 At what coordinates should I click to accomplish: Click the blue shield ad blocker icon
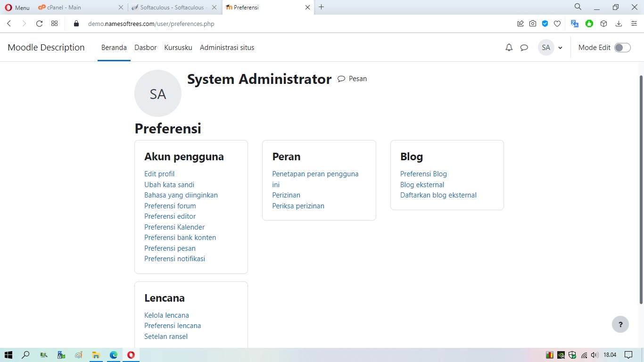point(545,24)
